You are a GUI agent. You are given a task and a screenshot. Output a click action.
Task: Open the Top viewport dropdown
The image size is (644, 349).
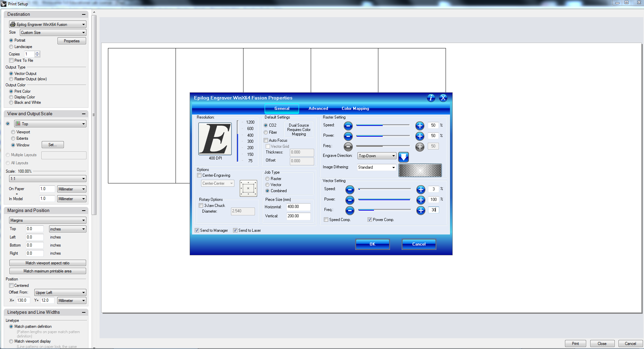[x=50, y=124]
